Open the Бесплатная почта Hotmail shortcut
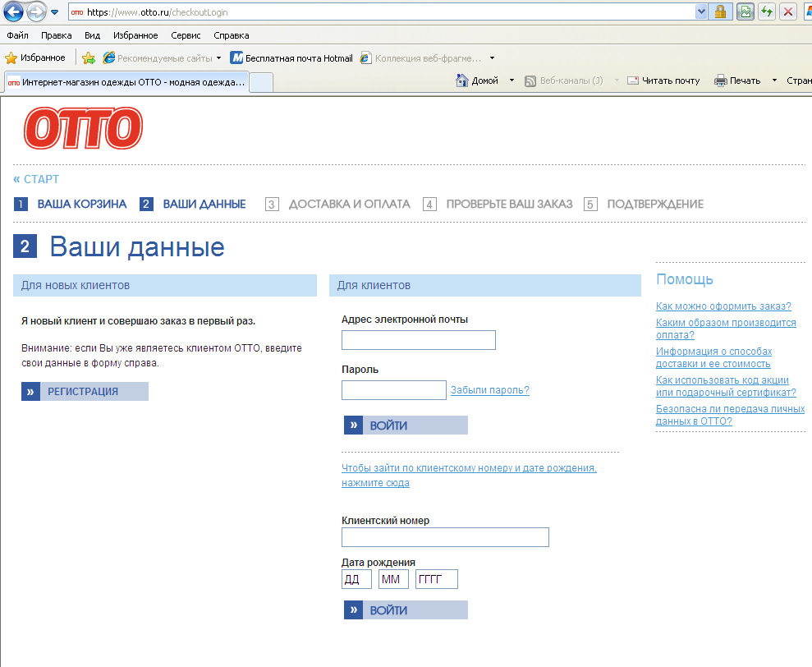This screenshot has width=812, height=667. click(x=291, y=58)
